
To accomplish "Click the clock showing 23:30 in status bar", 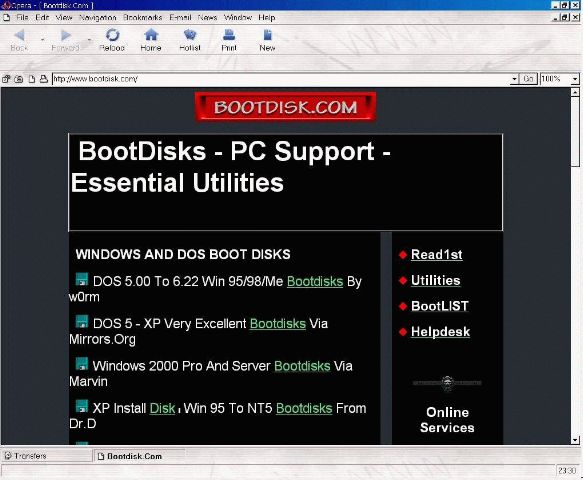I will [567, 471].
